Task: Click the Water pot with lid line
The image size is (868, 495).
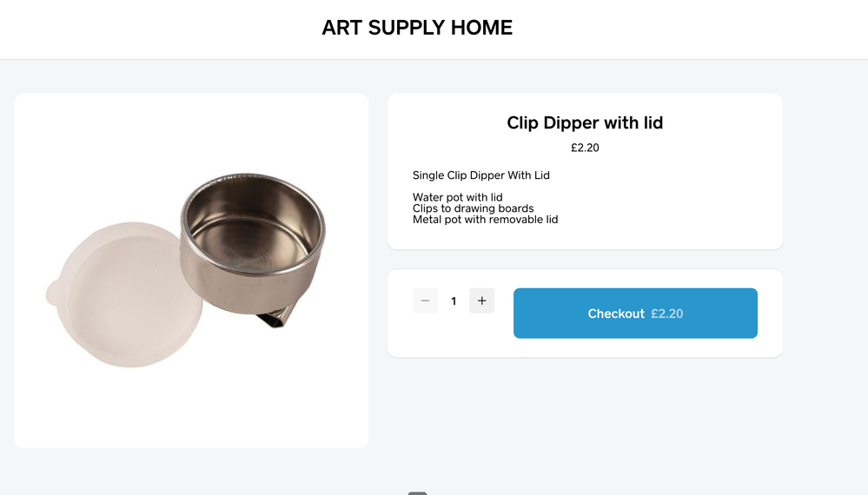Action: point(458,197)
